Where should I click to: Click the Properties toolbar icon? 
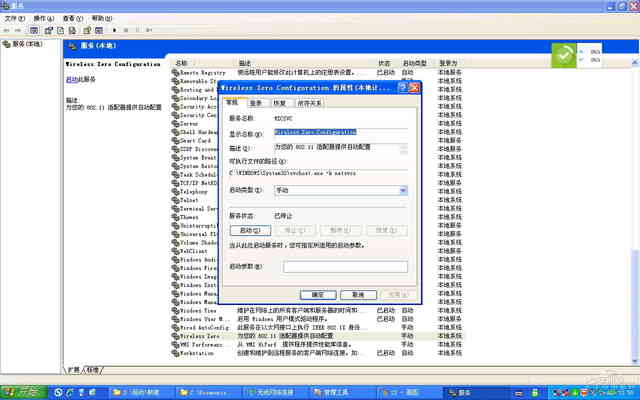coord(49,30)
